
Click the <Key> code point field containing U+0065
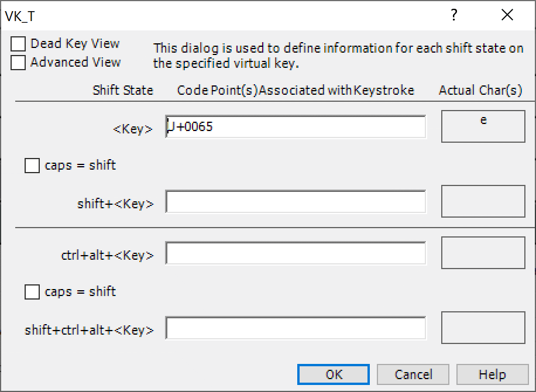[296, 126]
